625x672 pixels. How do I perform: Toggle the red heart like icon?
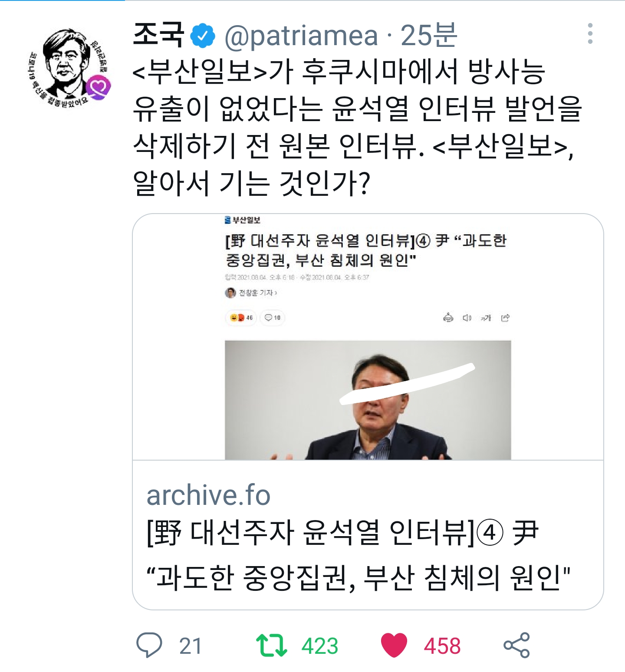394,645
